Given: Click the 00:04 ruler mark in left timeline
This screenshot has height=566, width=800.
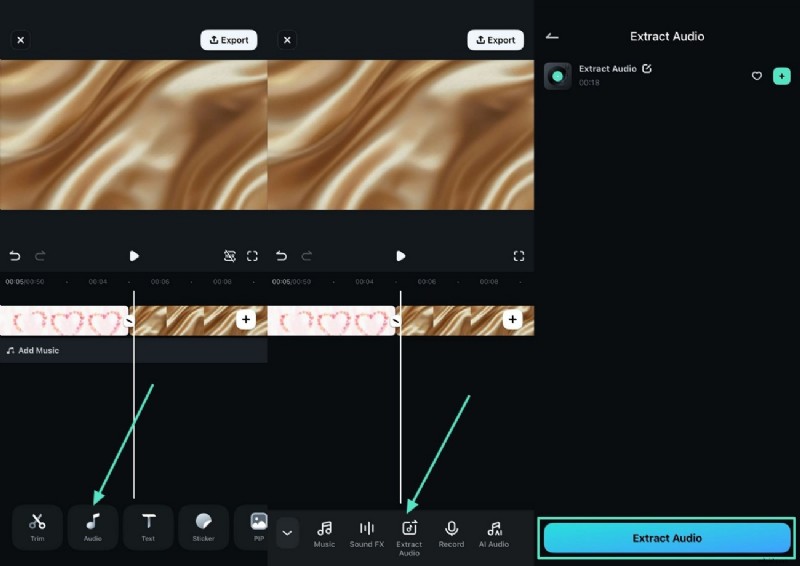Looking at the screenshot, I should (98, 282).
